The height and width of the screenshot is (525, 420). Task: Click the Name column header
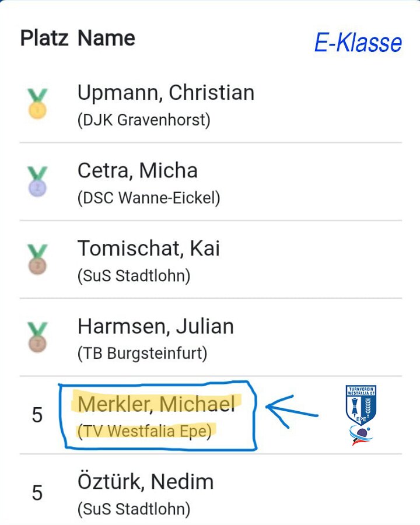pyautogui.click(x=106, y=38)
